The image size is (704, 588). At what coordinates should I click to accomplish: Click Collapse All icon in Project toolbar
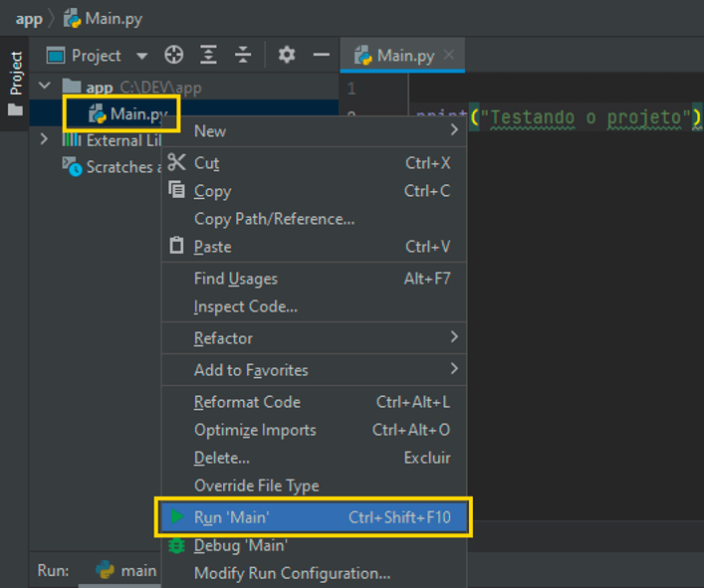tap(243, 55)
